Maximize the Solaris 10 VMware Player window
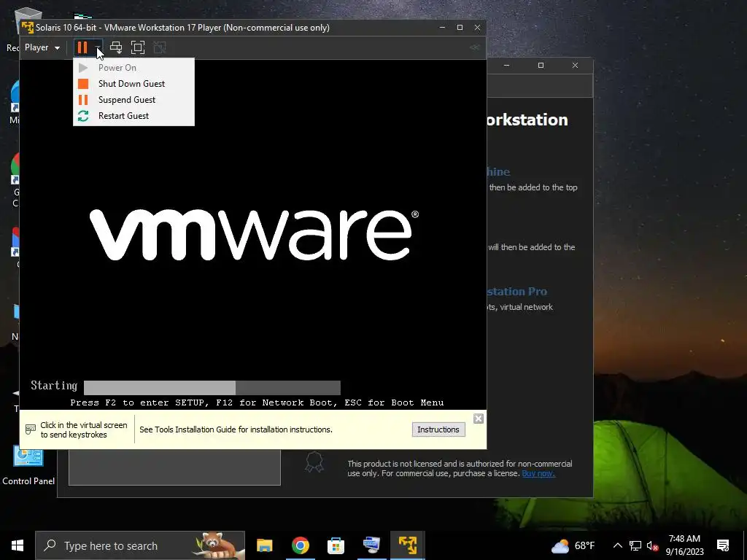 460,28
